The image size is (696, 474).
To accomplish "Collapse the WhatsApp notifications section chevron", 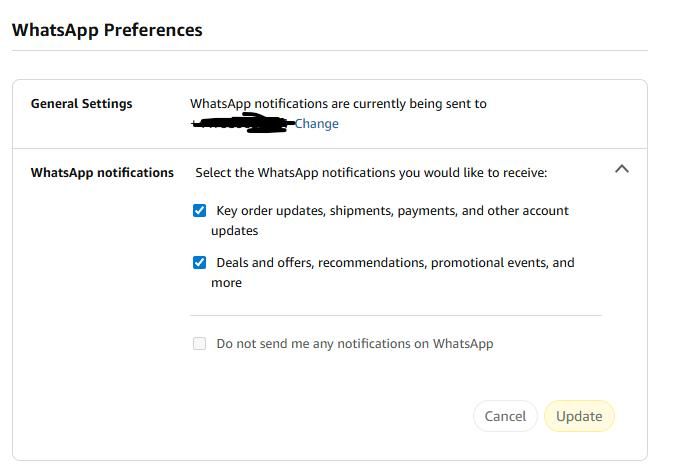I will click(621, 169).
